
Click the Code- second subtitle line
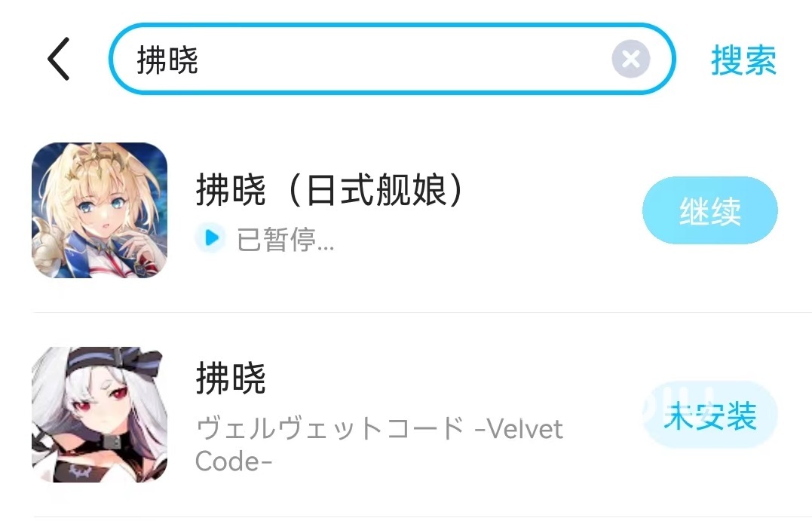pyautogui.click(x=234, y=461)
